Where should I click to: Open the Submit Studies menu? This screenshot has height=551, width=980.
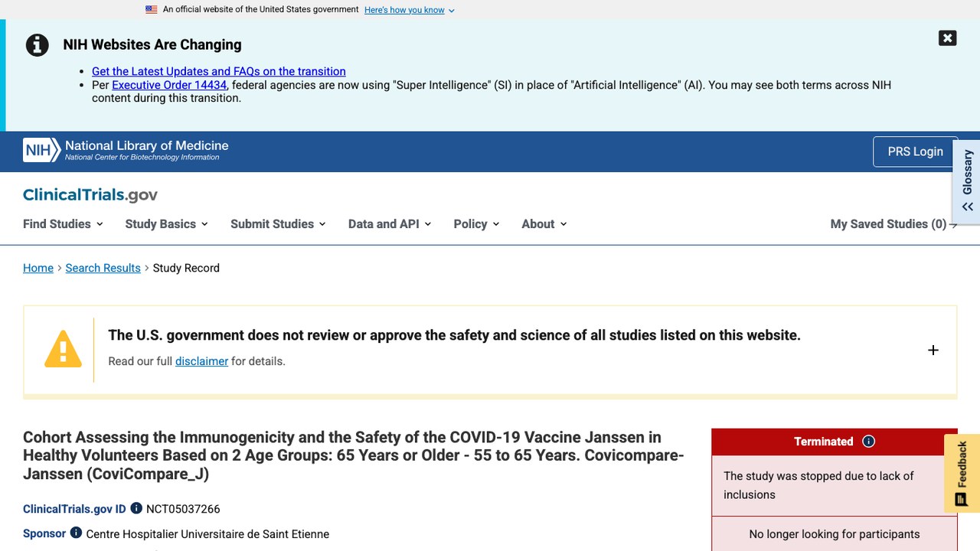[x=278, y=223]
